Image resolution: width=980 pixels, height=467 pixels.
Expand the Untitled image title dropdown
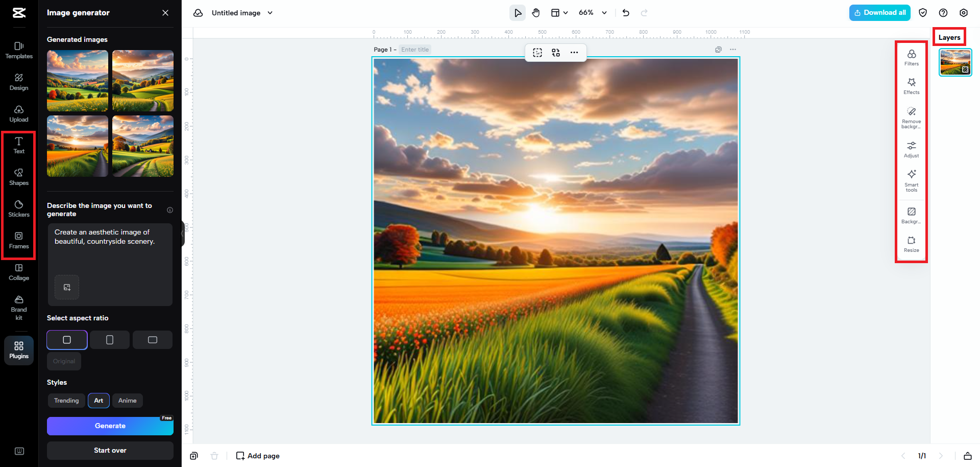(x=271, y=12)
